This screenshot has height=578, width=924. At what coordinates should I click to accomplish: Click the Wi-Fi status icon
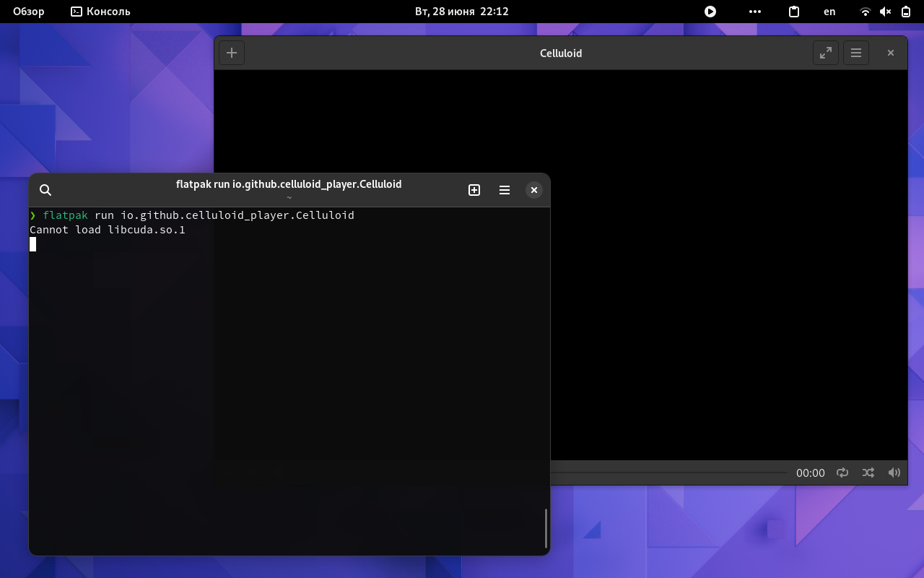864,12
